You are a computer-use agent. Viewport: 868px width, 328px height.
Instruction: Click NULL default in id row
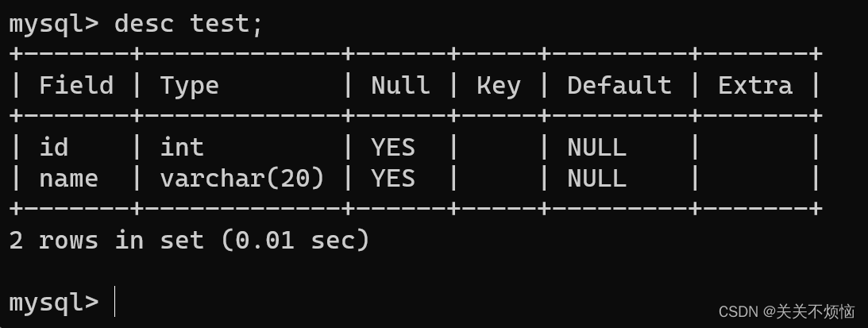coord(596,148)
